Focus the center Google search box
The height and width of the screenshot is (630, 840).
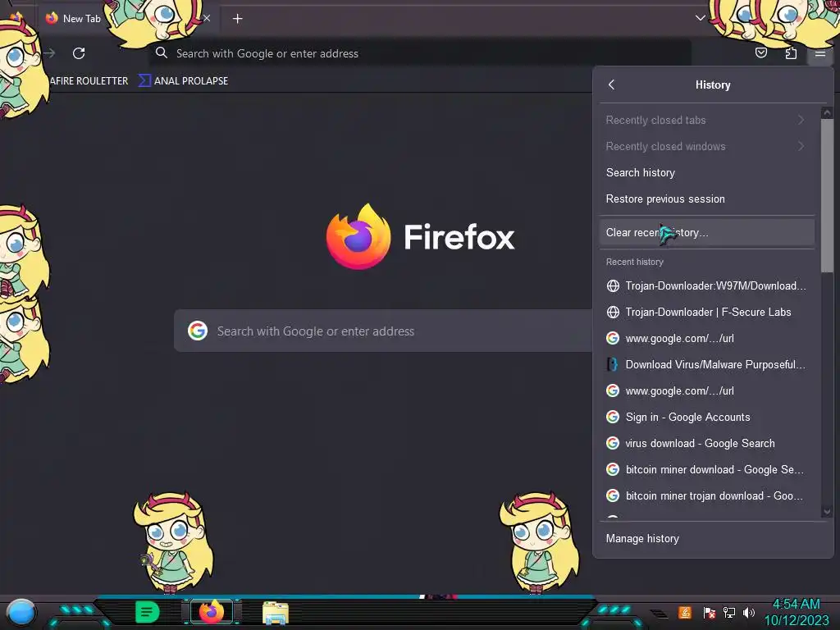tap(383, 331)
